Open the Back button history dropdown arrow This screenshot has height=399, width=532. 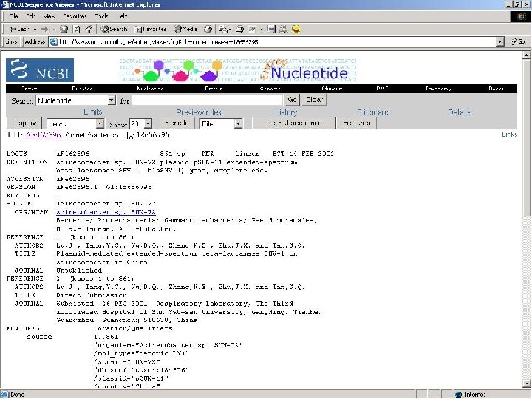(x=35, y=30)
